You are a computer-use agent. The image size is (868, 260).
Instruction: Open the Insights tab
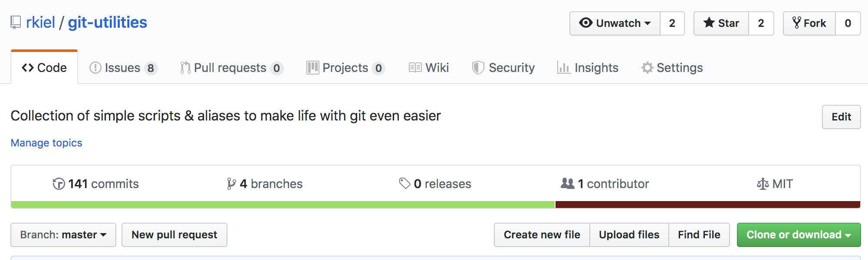pos(588,68)
